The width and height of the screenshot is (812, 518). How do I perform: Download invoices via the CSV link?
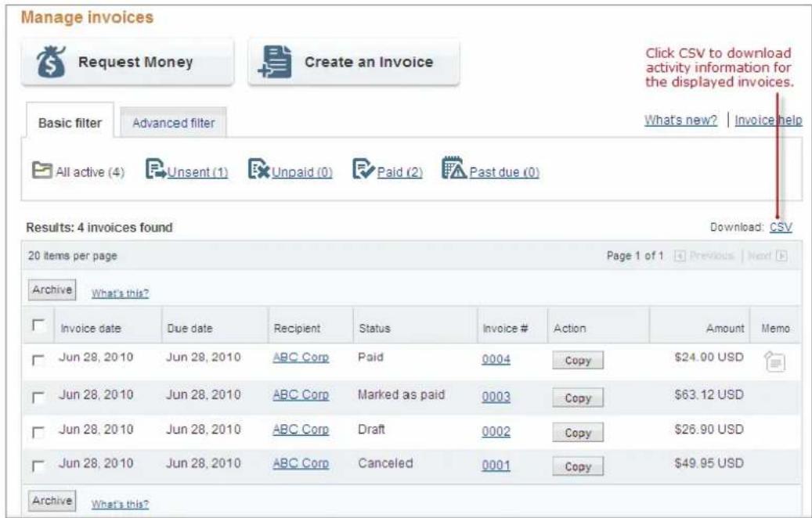(x=781, y=227)
